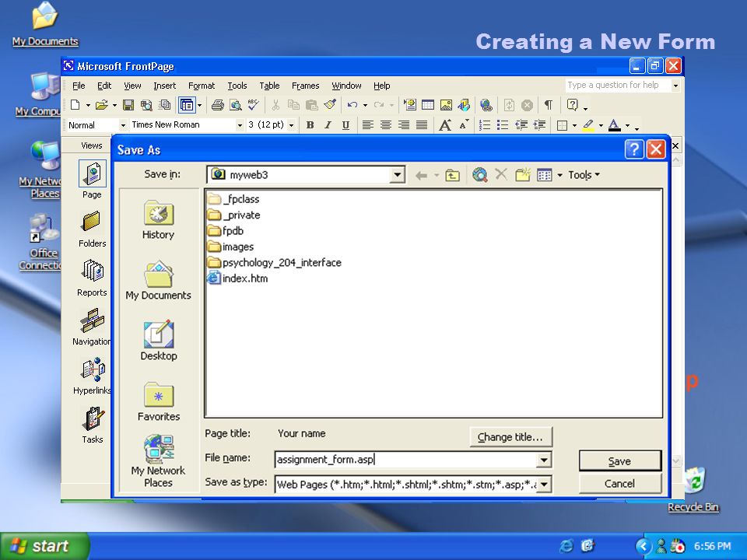This screenshot has width=747, height=560.
Task: Click the New Page icon in FrontPage toolbar
Action: pyautogui.click(x=75, y=105)
